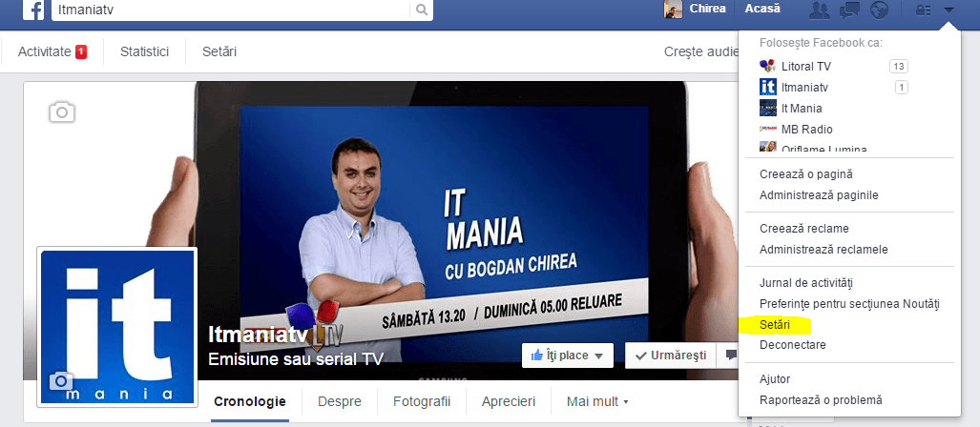Collapse the account dropdown arrow
The width and height of the screenshot is (980, 427).
point(949,10)
